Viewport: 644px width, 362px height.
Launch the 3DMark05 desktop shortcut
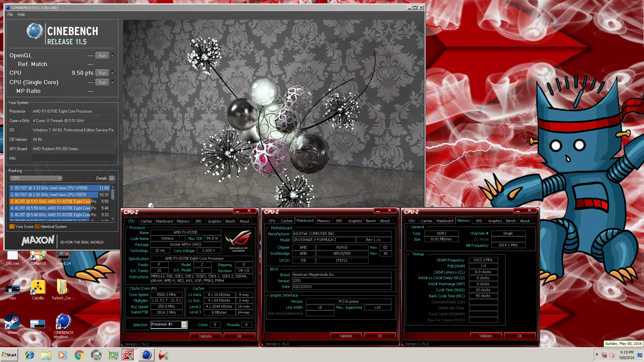tap(38, 258)
